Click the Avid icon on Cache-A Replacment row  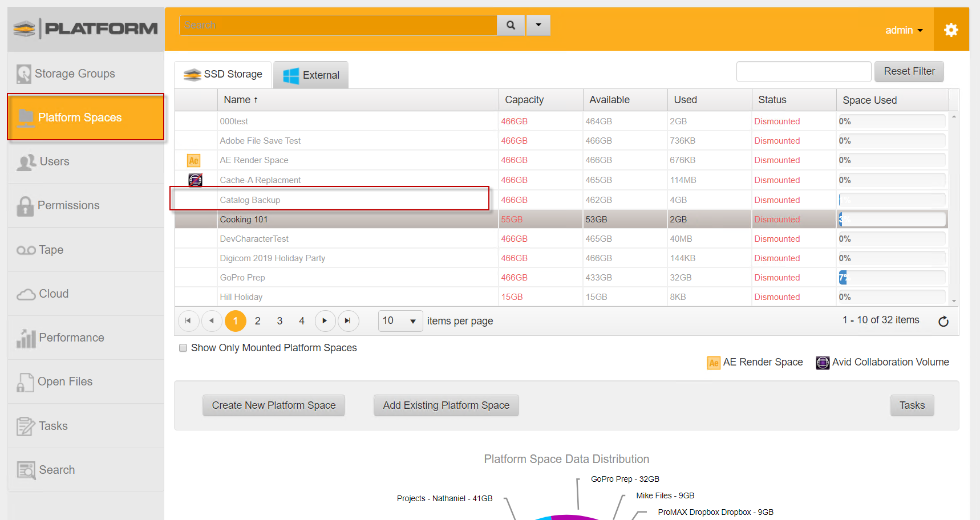tap(195, 180)
